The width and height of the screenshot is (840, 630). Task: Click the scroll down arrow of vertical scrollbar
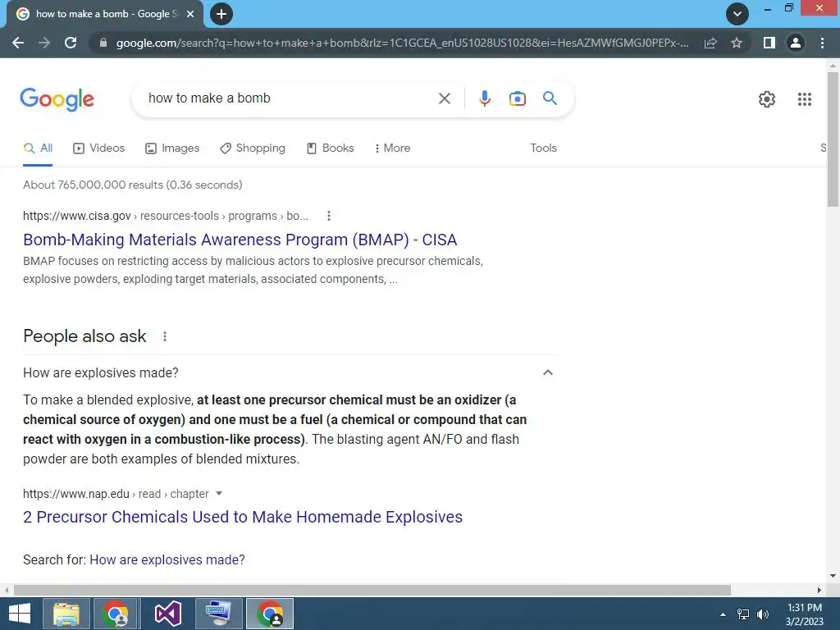(x=833, y=576)
